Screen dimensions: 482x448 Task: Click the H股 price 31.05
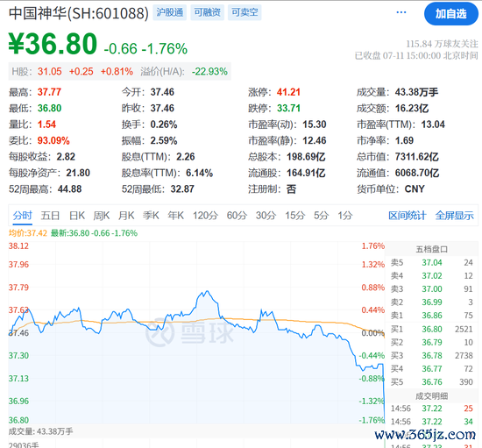click(x=50, y=72)
